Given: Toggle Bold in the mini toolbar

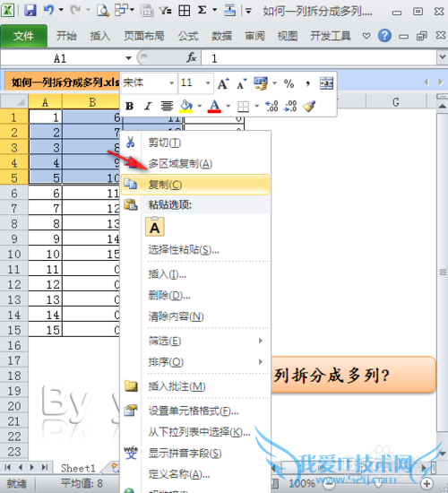Looking at the screenshot, I should coord(129,107).
